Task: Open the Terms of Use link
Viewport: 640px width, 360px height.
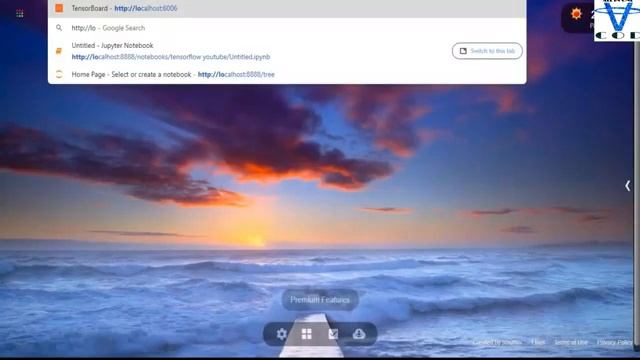Action: [571, 342]
